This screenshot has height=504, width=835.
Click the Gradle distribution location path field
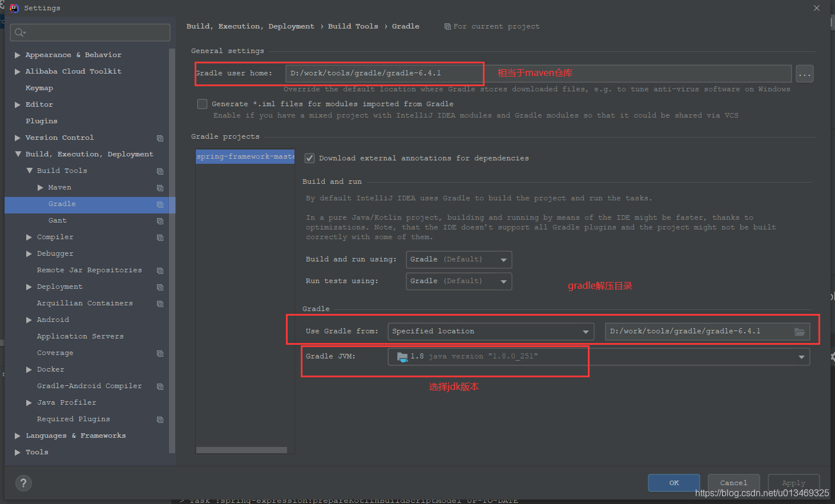[707, 332]
